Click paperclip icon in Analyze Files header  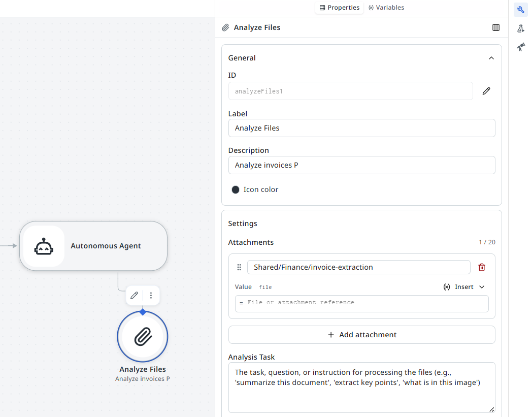[x=225, y=27]
